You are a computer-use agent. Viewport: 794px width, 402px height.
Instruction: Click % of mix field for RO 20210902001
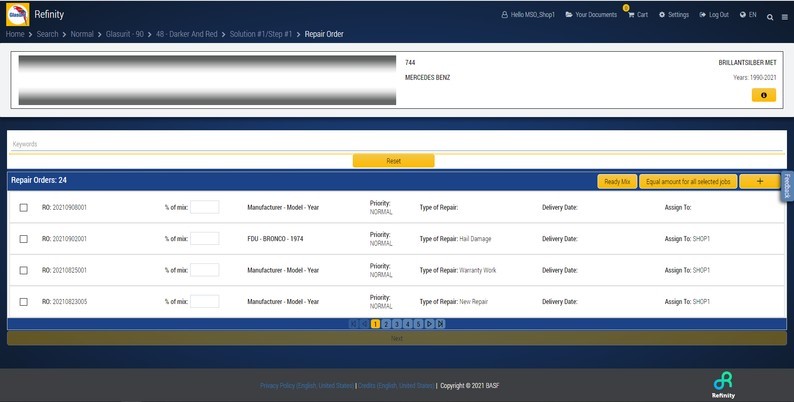click(x=205, y=238)
